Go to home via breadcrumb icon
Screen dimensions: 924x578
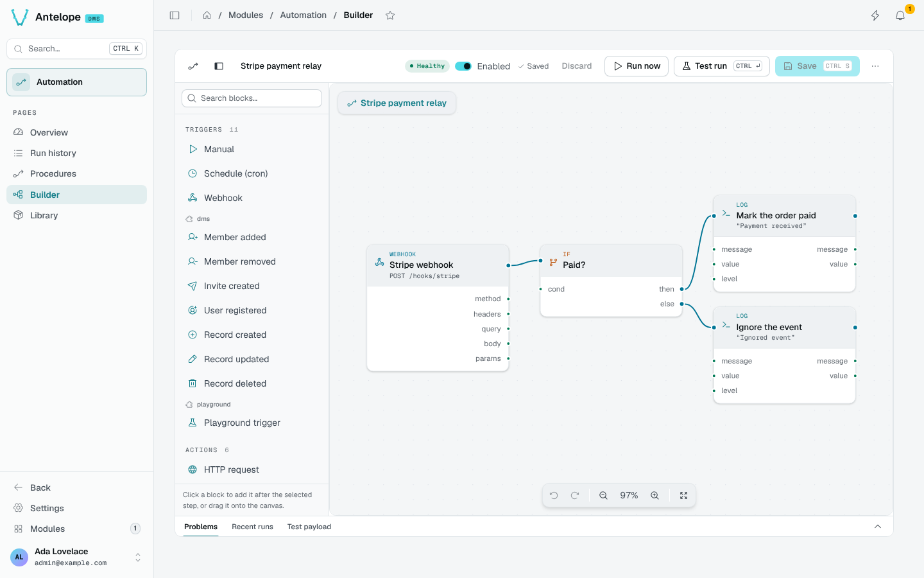tap(207, 15)
